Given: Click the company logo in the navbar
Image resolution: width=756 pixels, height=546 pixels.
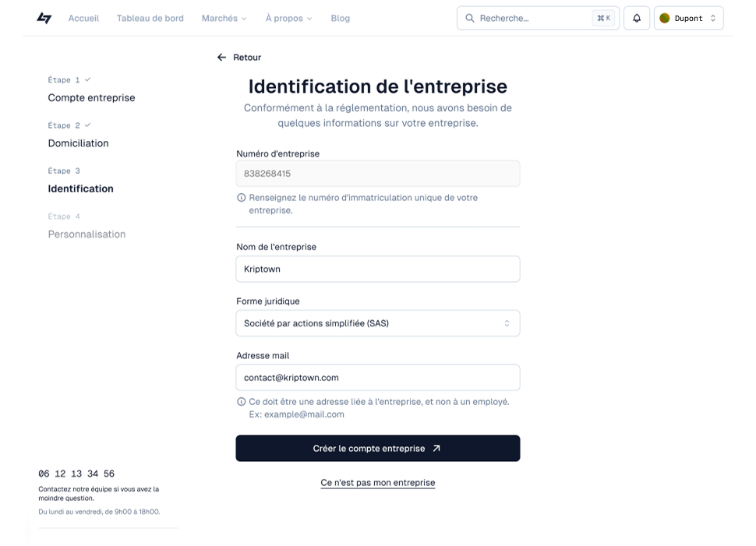Looking at the screenshot, I should 44,18.
